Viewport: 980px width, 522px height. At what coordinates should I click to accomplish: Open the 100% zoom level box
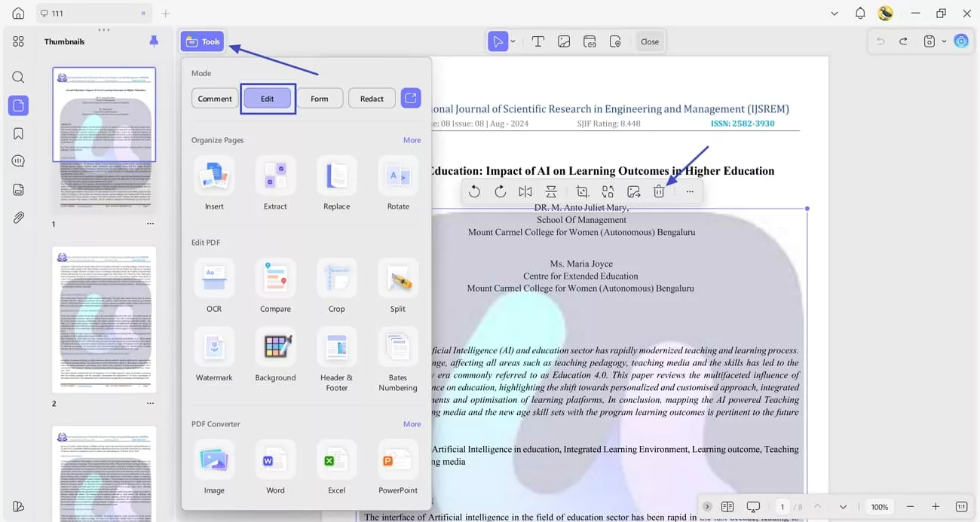point(880,507)
